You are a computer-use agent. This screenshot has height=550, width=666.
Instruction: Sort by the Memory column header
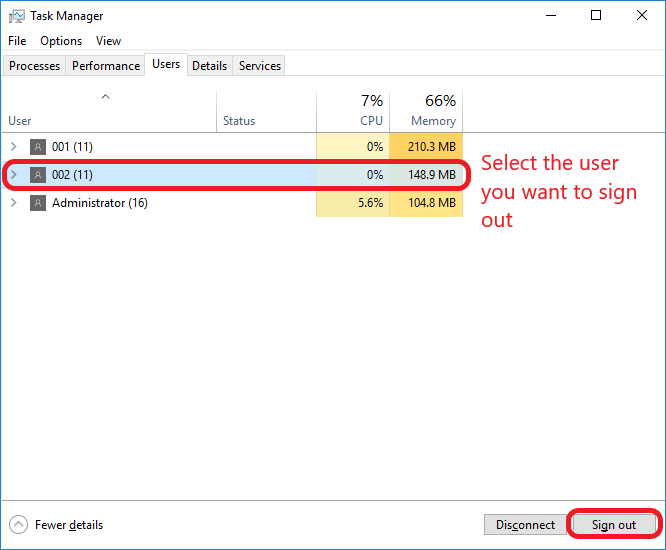coord(426,111)
